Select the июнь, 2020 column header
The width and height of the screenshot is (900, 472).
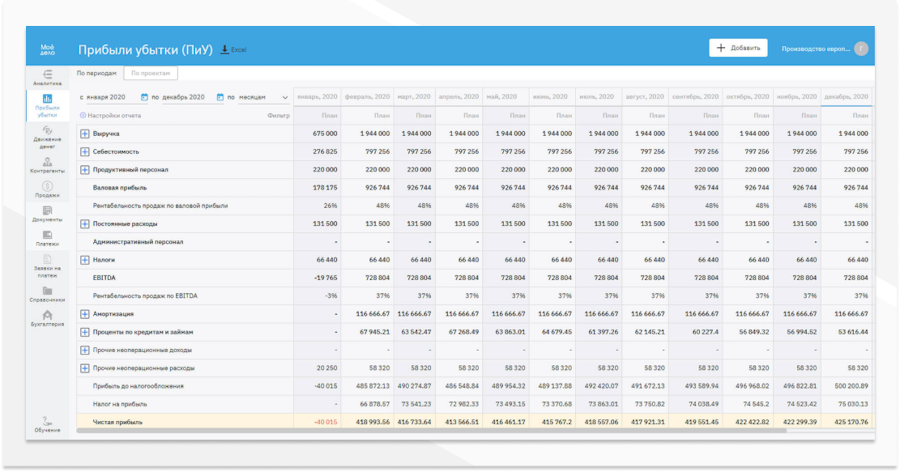(552, 96)
